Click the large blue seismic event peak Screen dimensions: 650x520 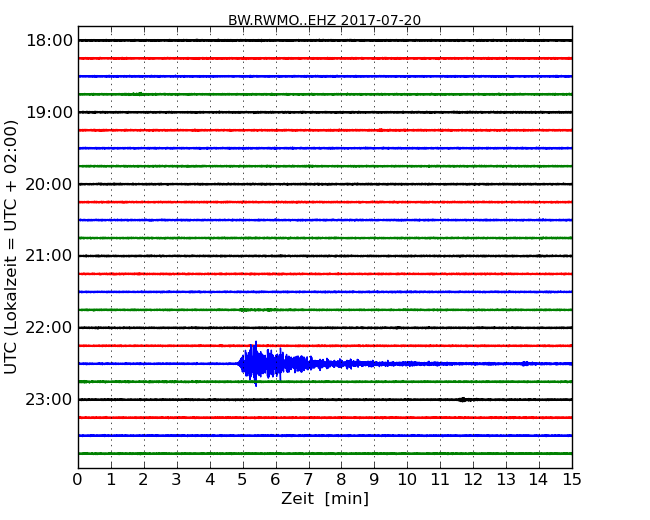click(256, 364)
